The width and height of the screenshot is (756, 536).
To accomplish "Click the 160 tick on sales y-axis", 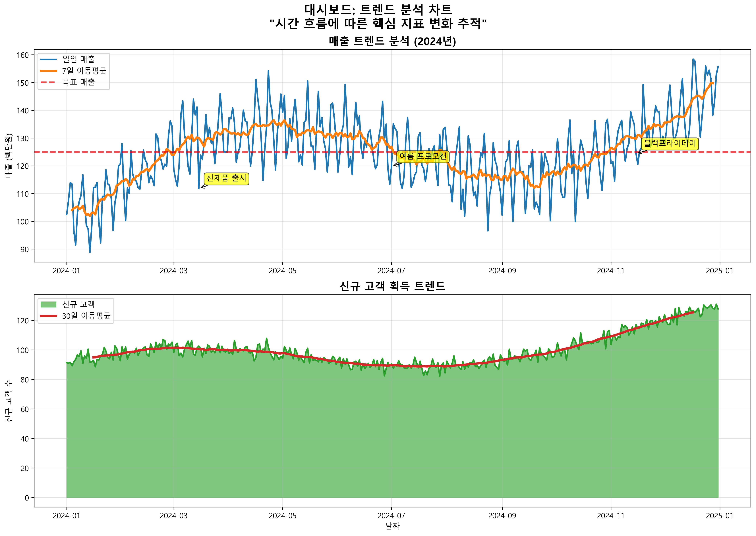I will point(23,55).
